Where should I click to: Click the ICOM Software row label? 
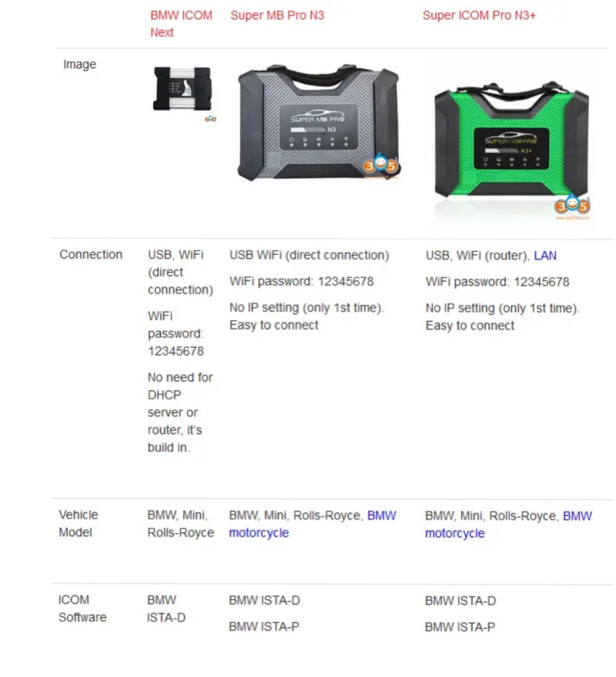tap(82, 609)
